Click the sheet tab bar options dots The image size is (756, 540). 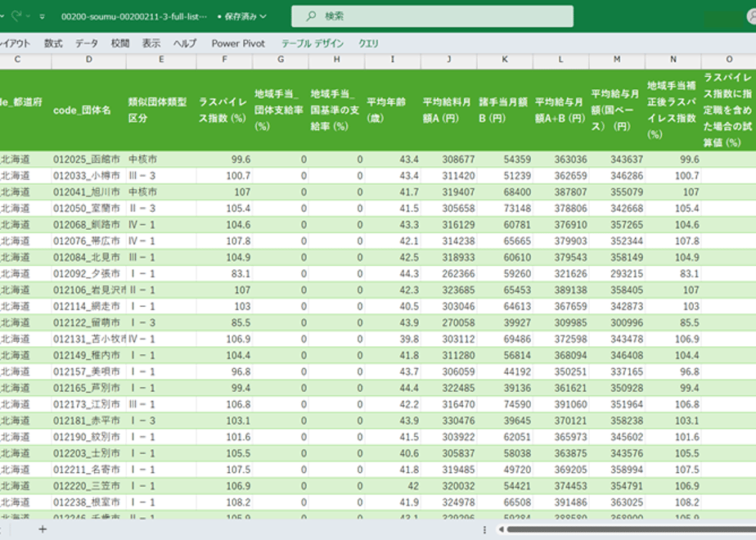[x=484, y=529]
